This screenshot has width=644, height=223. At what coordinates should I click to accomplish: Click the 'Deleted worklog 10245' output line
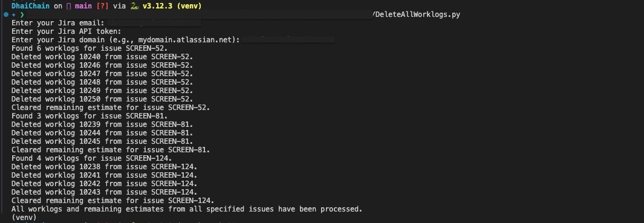(102, 141)
